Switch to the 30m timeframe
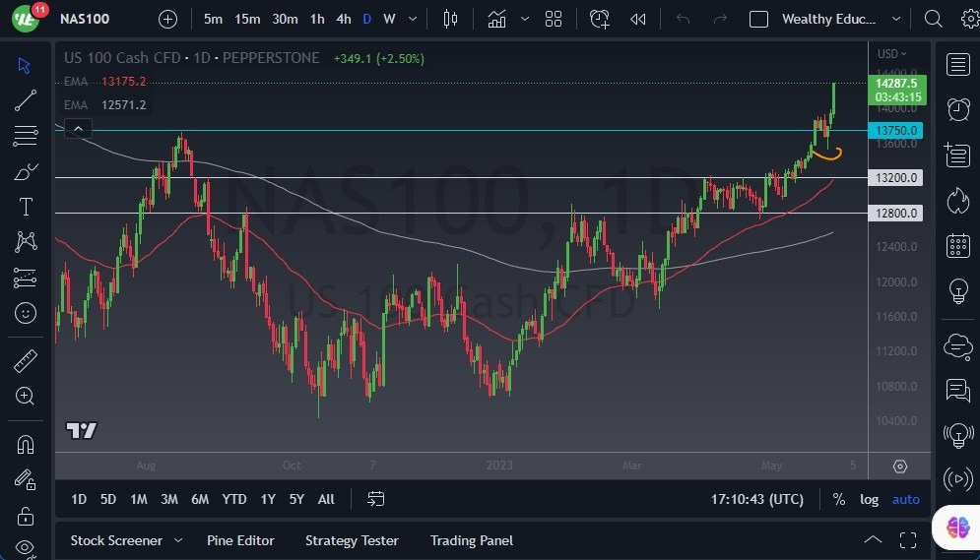Viewport: 980px width, 560px height. click(x=285, y=20)
